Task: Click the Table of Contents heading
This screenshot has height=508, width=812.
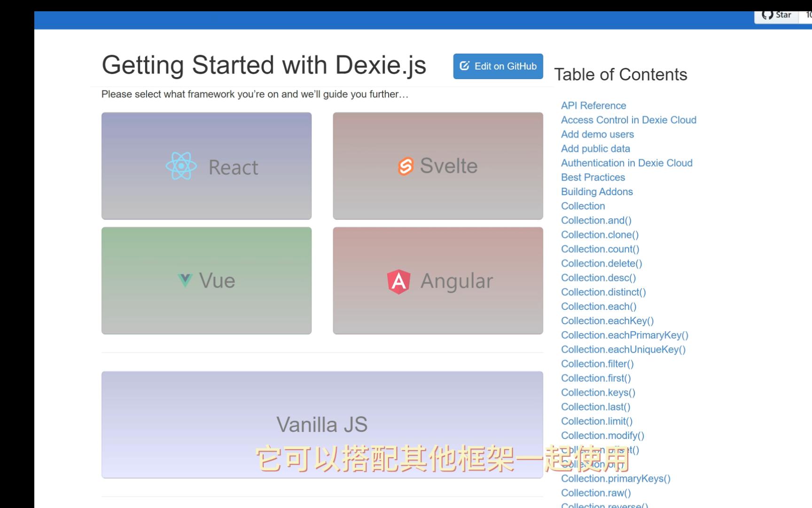Action: (621, 74)
